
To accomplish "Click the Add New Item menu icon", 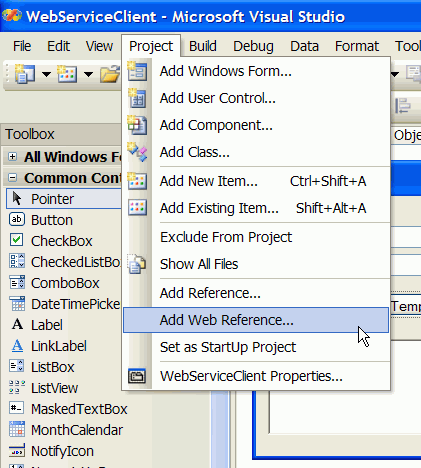I will (x=137, y=181).
